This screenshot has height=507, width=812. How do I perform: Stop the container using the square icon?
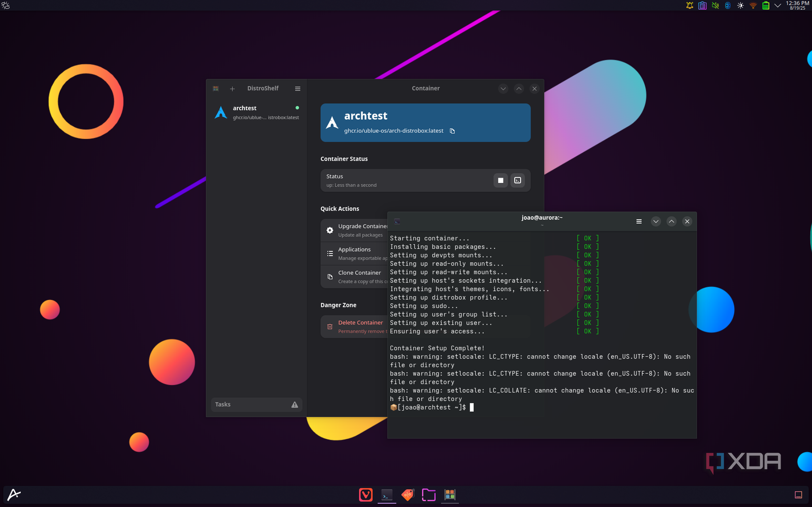500,180
